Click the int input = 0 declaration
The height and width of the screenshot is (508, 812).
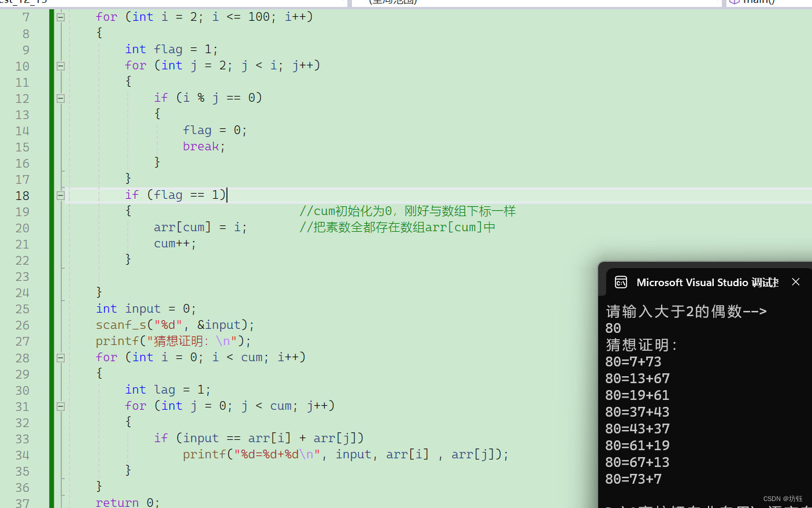click(146, 309)
